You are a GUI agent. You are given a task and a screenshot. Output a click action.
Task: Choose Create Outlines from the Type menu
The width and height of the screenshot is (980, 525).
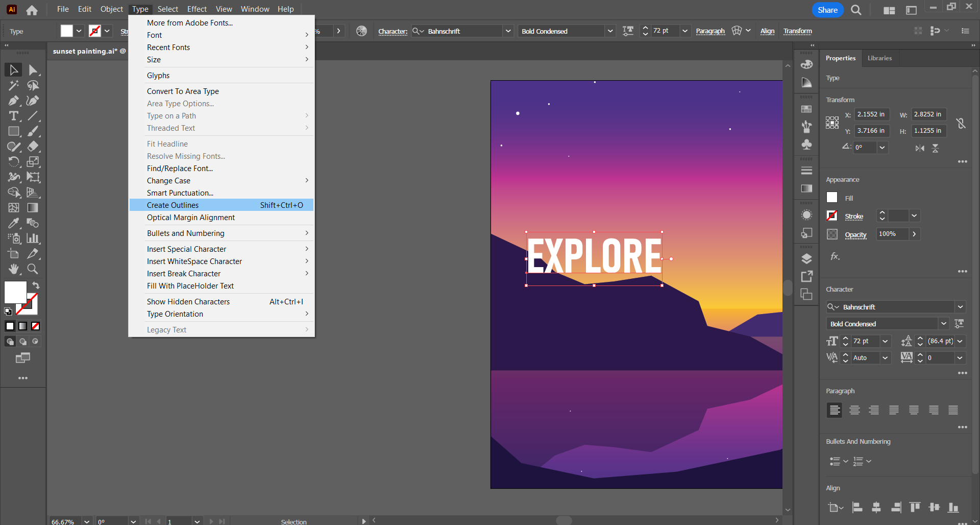click(x=173, y=205)
